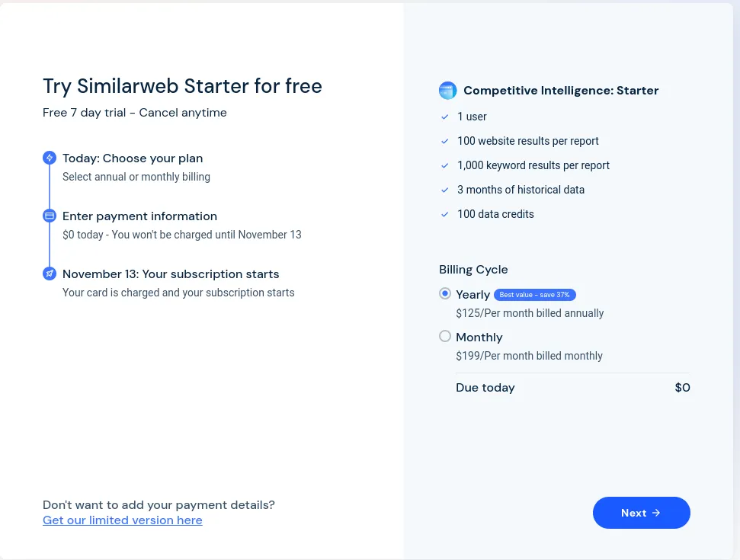Click the rocket subscription start icon
Viewport: 740px width, 560px height.
[50, 274]
